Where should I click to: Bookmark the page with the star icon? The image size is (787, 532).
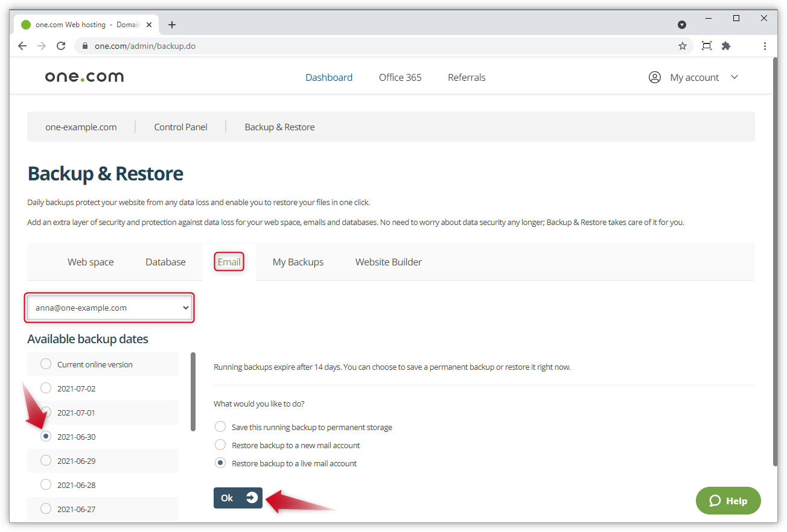(682, 46)
